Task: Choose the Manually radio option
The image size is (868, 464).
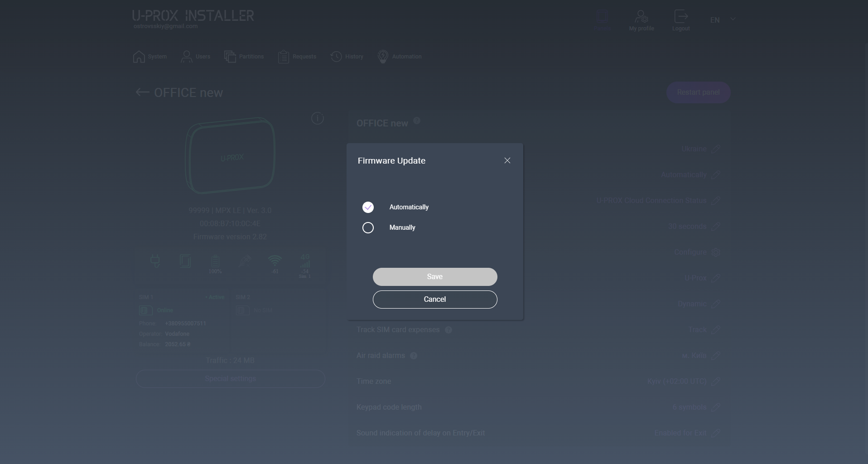Action: coord(368,227)
